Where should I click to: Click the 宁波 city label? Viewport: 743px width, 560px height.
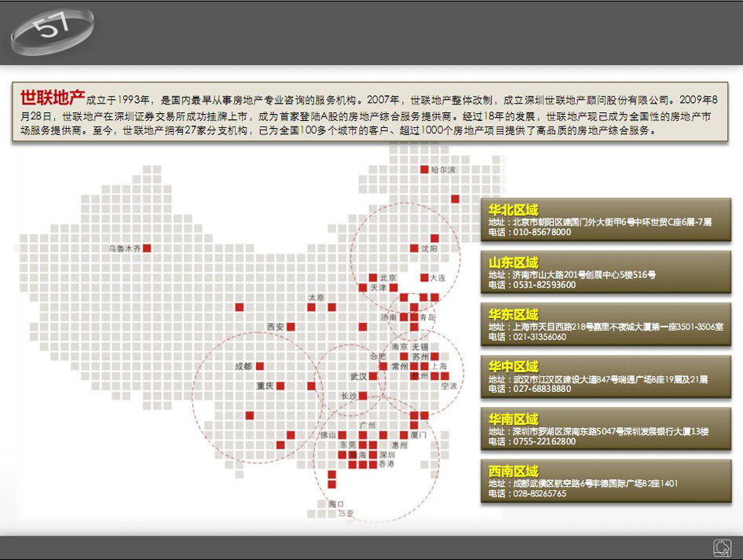(449, 386)
